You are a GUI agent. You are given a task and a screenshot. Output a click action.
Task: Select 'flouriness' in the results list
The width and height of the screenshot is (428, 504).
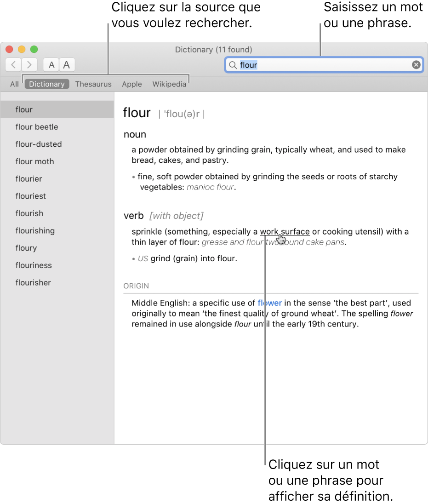[x=57, y=265]
